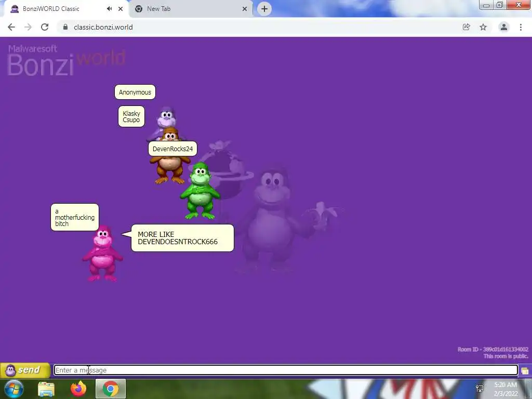Open File Explorer from taskbar
532x399 pixels.
[46, 389]
